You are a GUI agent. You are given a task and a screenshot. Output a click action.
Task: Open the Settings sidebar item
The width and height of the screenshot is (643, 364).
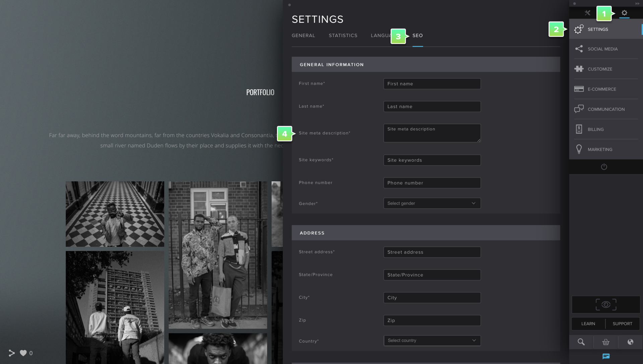pyautogui.click(x=606, y=29)
